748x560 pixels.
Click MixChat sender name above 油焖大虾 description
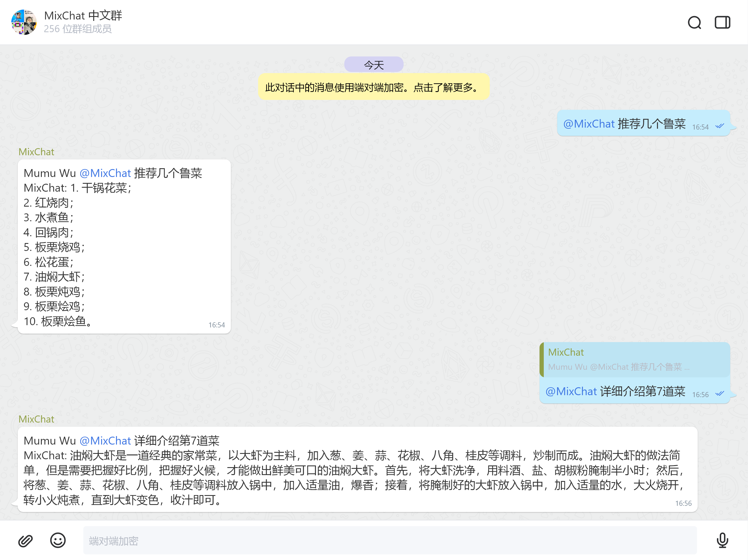point(36,419)
